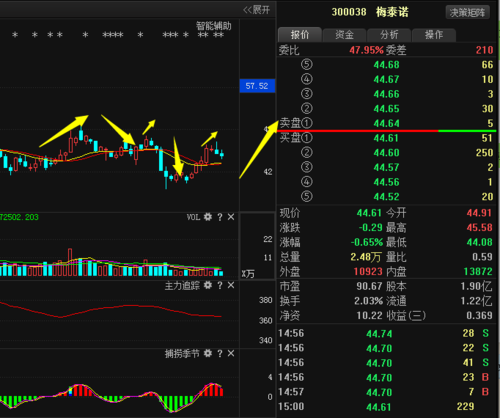The image size is (500, 418).
Task: Click 今开 value 44.91
Action: [479, 213]
